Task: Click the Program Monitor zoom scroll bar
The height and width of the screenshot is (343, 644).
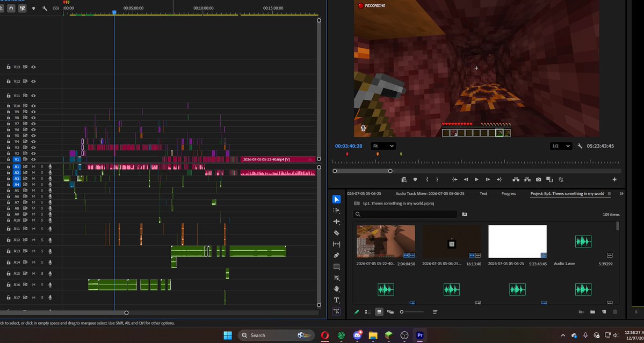Action: [x=362, y=171]
